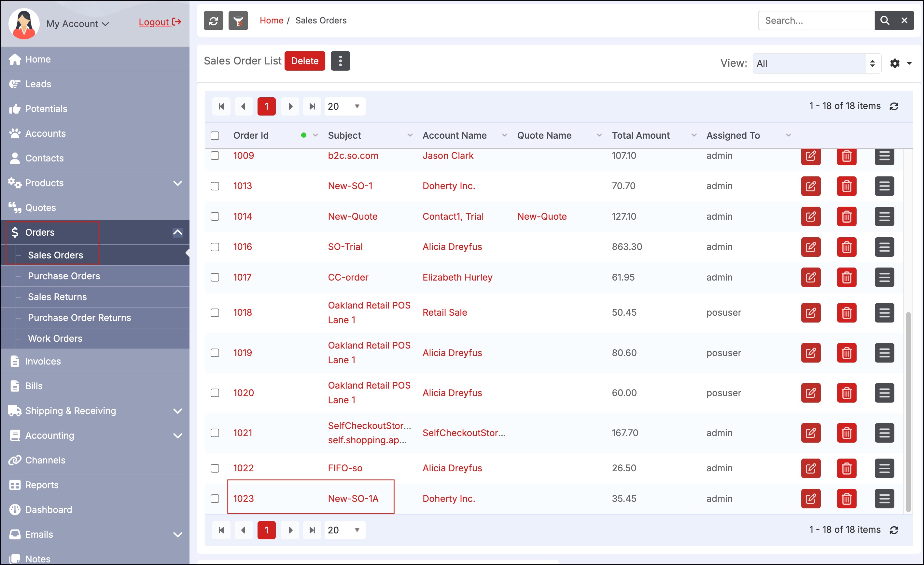Open the gear settings menu
The height and width of the screenshot is (565, 924).
[x=900, y=63]
